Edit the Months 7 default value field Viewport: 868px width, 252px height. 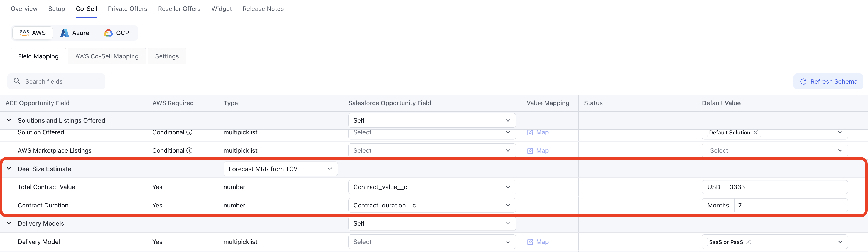tap(791, 205)
